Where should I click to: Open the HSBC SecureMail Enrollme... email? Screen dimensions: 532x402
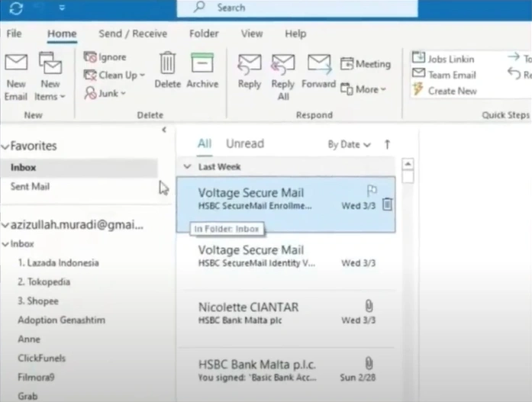pos(286,204)
